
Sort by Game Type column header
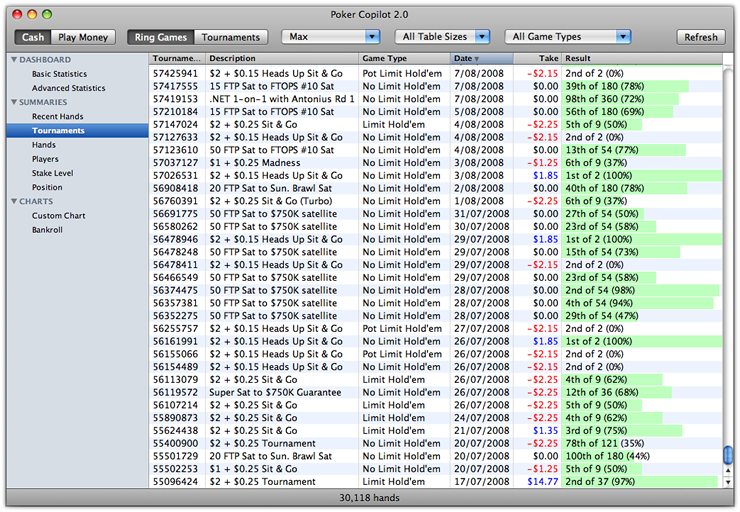pos(404,59)
